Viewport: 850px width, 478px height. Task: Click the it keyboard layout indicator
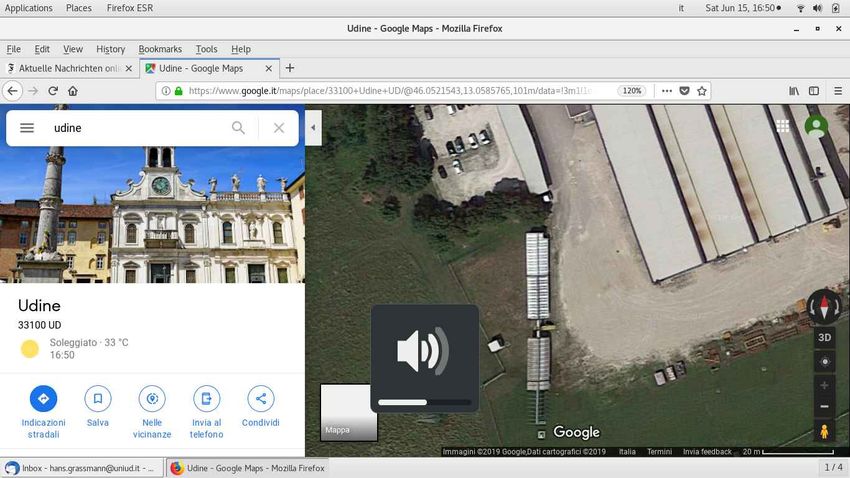pos(681,8)
